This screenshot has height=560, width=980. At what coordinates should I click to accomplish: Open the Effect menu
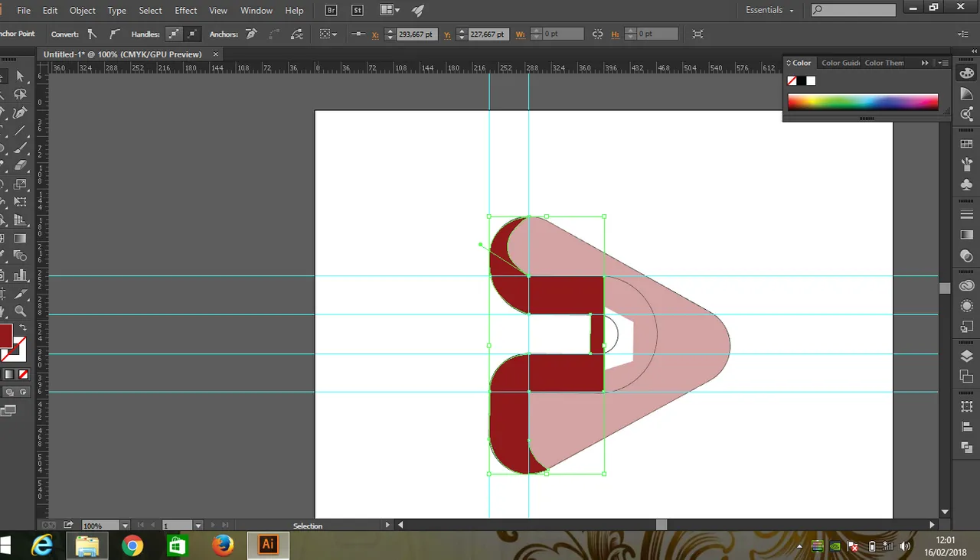186,11
